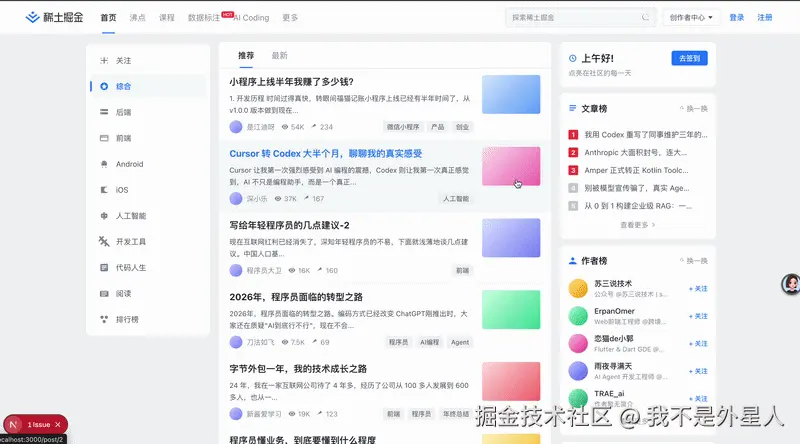Click avatar of author 恋猫de小郭
This screenshot has width=800, height=444.
578,343
